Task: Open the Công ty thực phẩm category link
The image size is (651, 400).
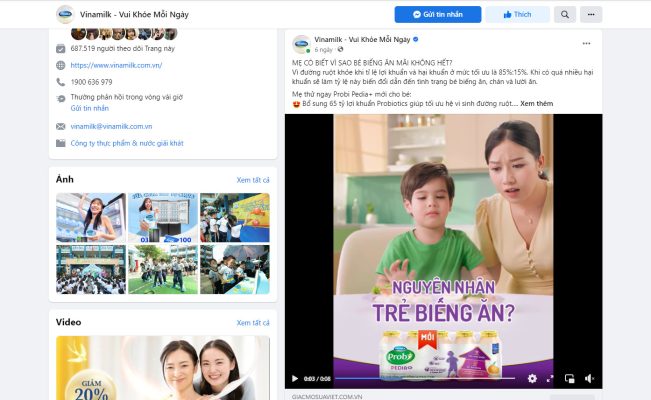Action: click(x=127, y=143)
